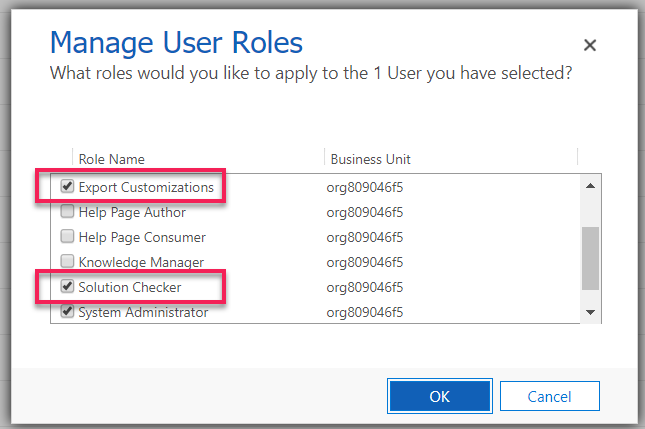The height and width of the screenshot is (429, 645).
Task: Select the Solution Checker role name
Action: click(x=130, y=287)
